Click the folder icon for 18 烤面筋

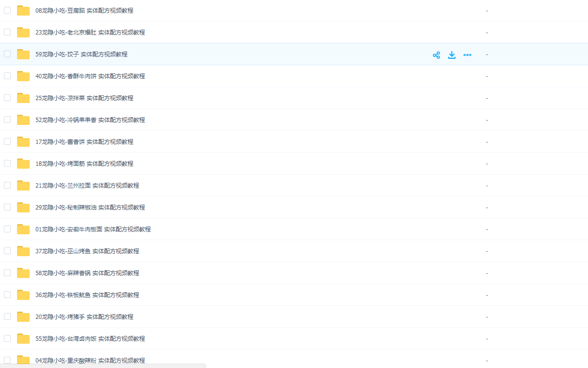tap(23, 164)
